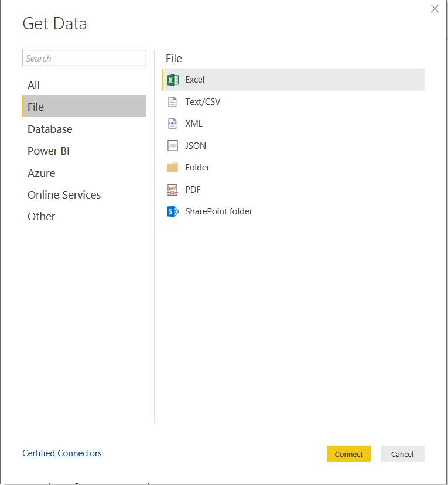Pick the XML label
The width and height of the screenshot is (448, 485).
point(194,124)
